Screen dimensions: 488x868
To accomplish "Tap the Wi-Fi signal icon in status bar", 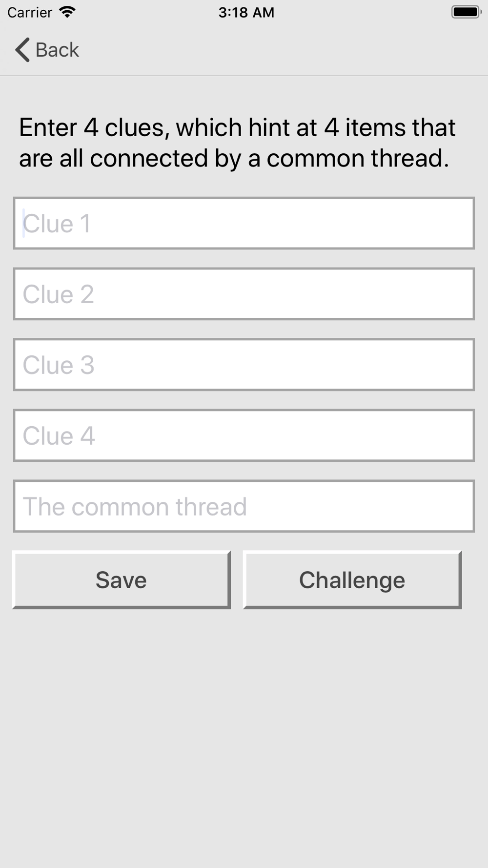I will (x=67, y=12).
